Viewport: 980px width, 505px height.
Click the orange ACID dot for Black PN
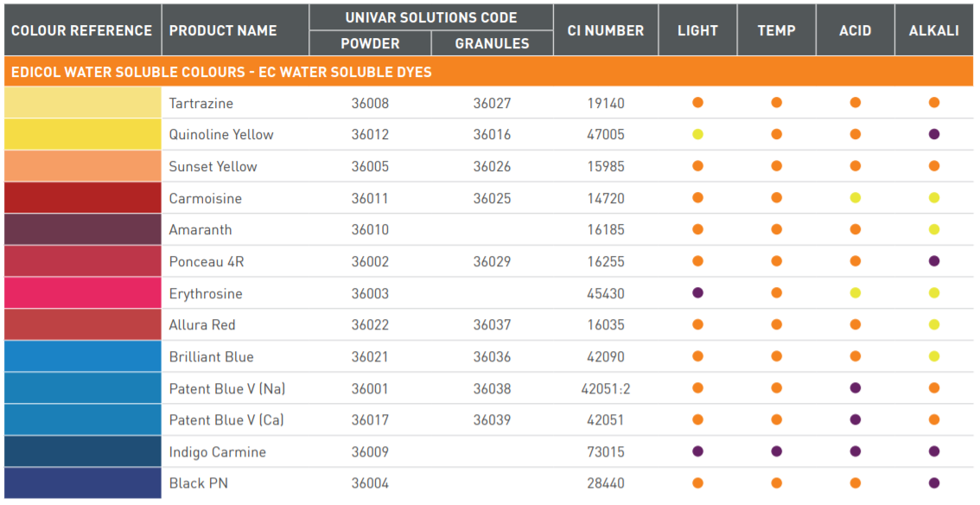[x=855, y=483]
